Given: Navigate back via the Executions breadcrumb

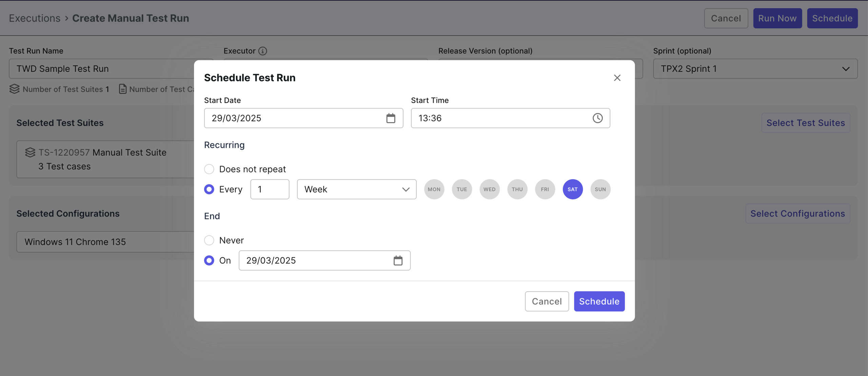Looking at the screenshot, I should [x=35, y=18].
